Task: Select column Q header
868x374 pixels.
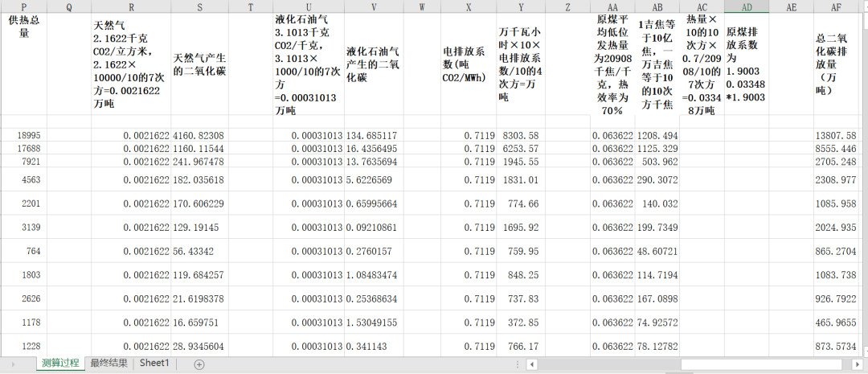Action: tap(69, 6)
